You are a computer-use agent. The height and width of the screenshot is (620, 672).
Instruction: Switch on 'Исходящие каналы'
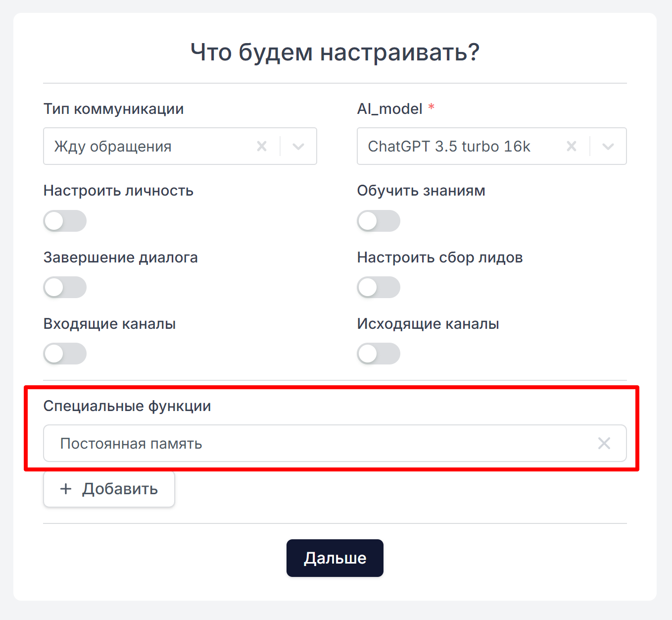(379, 354)
